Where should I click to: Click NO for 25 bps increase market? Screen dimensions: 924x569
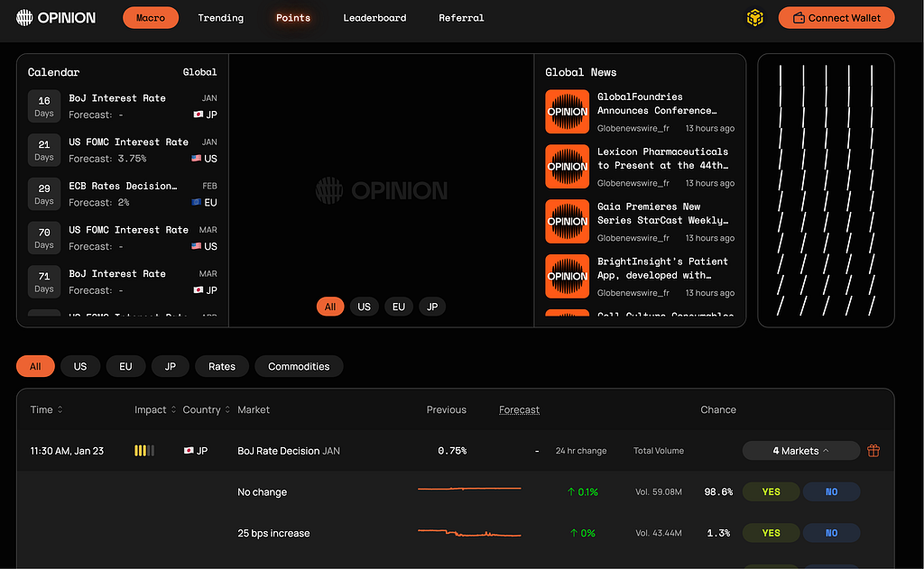[x=831, y=533]
